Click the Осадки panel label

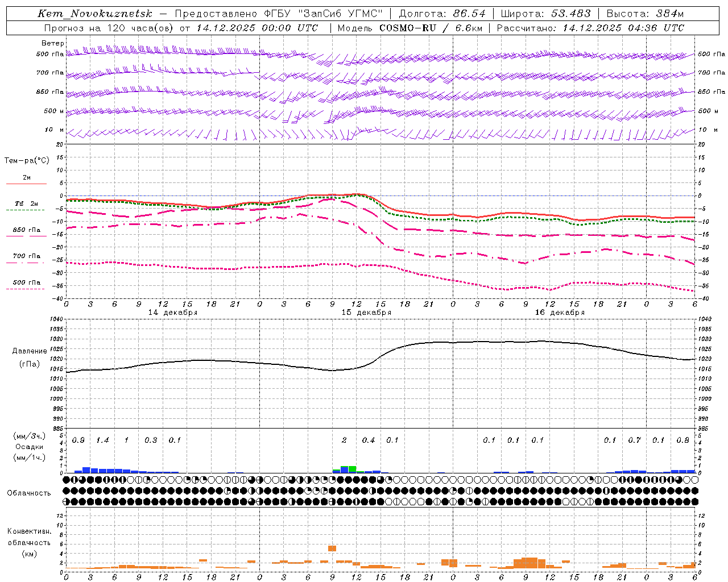tap(29, 447)
